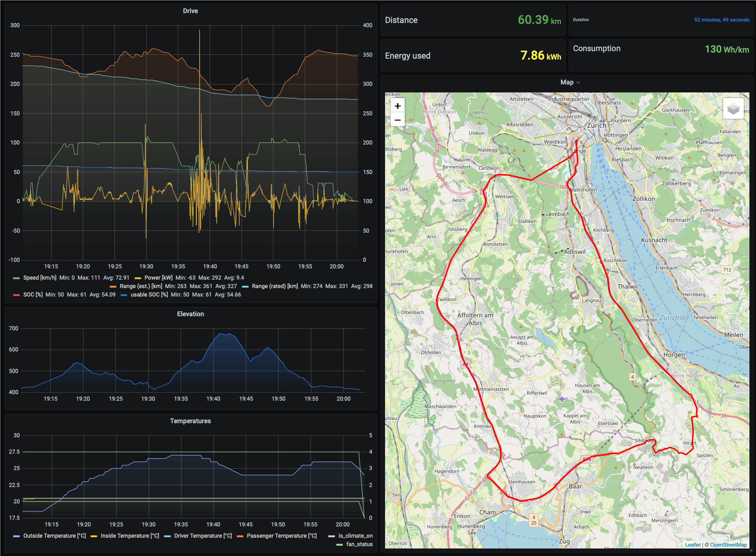Open the Energy used panel title
The height and width of the screenshot is (556, 756).
point(408,56)
